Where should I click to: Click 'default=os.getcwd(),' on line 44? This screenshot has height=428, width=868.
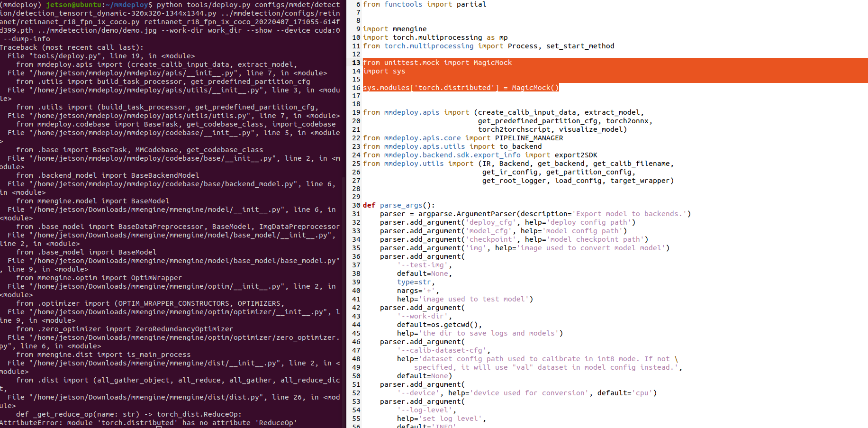tap(440, 325)
